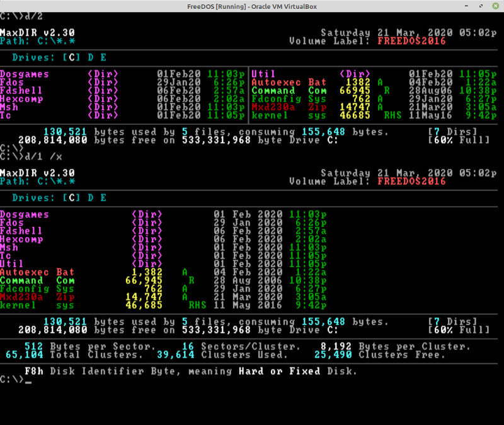Viewport: 504px width, 425px height.
Task: Click "[C]" in the d/2 output Drives row
Action: coord(71,57)
